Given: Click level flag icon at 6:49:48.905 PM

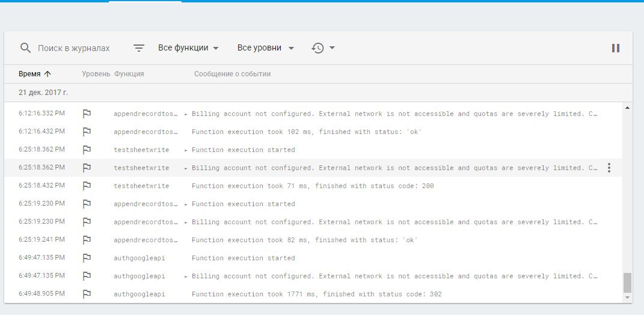Looking at the screenshot, I should (x=87, y=294).
